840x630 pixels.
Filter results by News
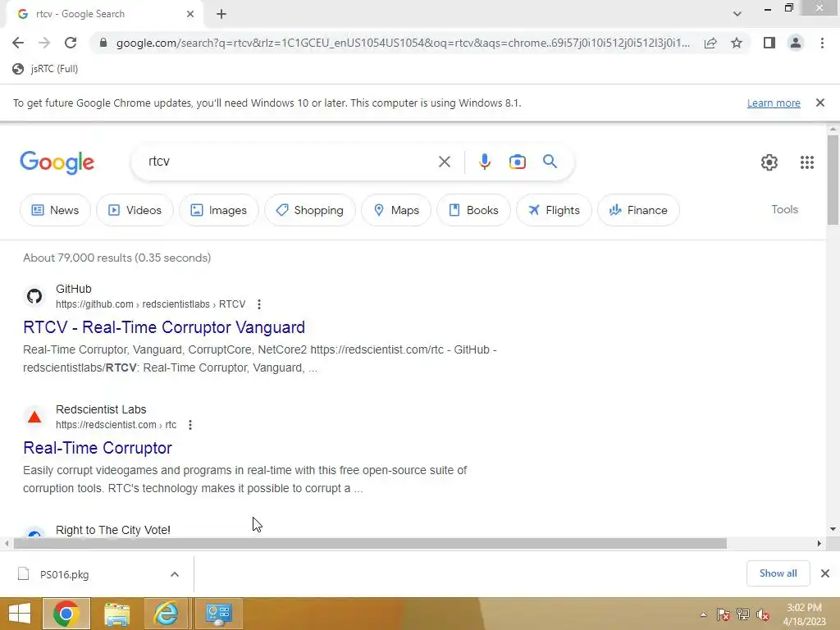55,210
